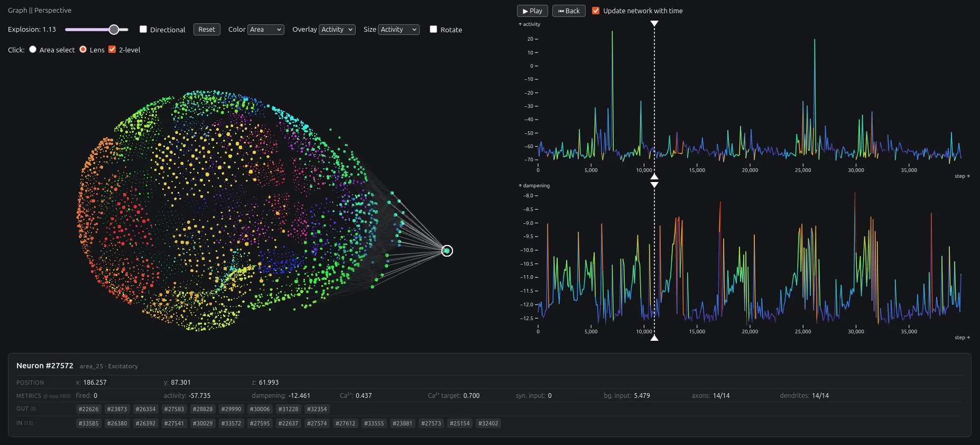The image size is (980, 445).
Task: Open the Color dropdown set to Area
Action: [x=266, y=30]
